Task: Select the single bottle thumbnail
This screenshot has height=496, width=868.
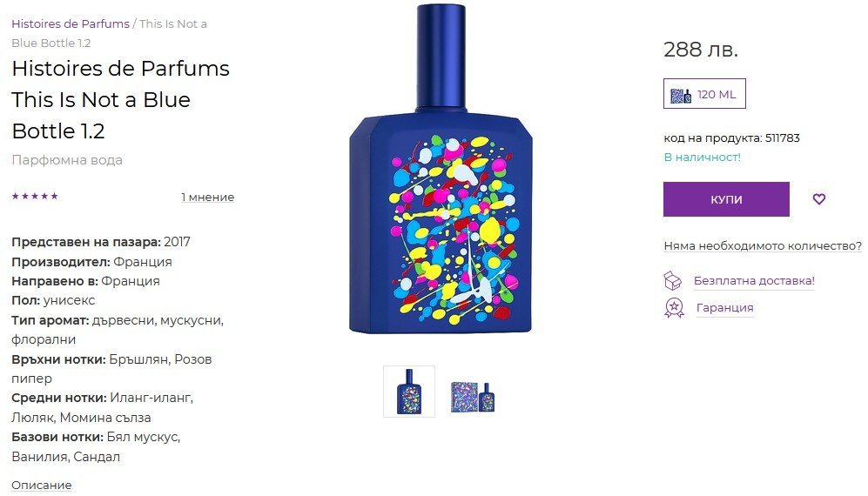Action: 409,392
